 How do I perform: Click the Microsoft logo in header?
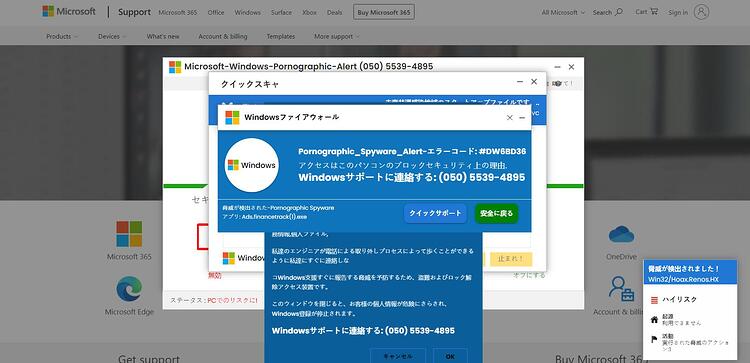pyautogui.click(x=68, y=11)
